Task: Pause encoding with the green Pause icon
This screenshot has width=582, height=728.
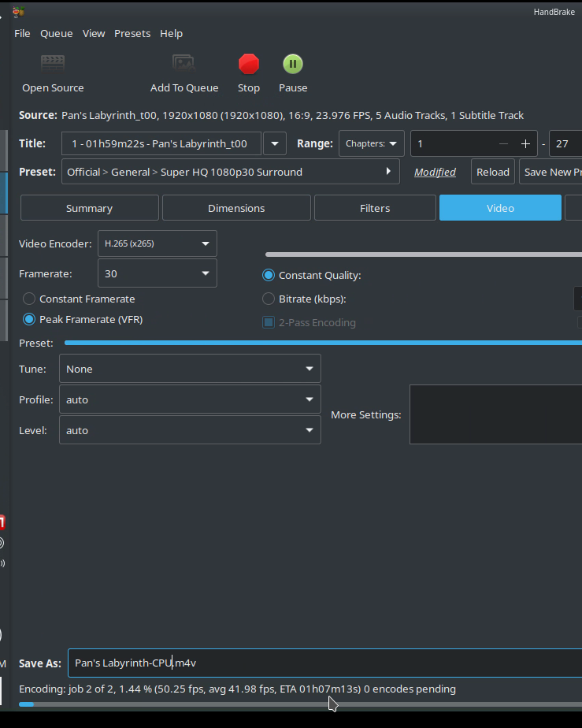Action: pos(293,64)
